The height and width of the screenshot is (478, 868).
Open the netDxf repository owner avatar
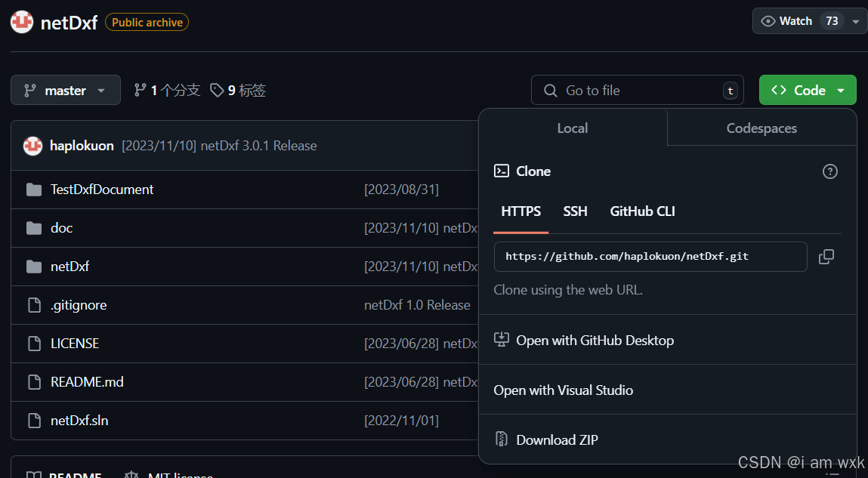[x=22, y=22]
